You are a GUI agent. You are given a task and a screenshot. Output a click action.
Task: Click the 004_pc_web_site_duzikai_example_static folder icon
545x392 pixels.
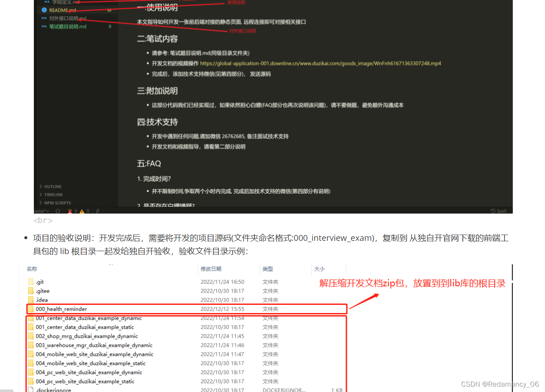31,382
